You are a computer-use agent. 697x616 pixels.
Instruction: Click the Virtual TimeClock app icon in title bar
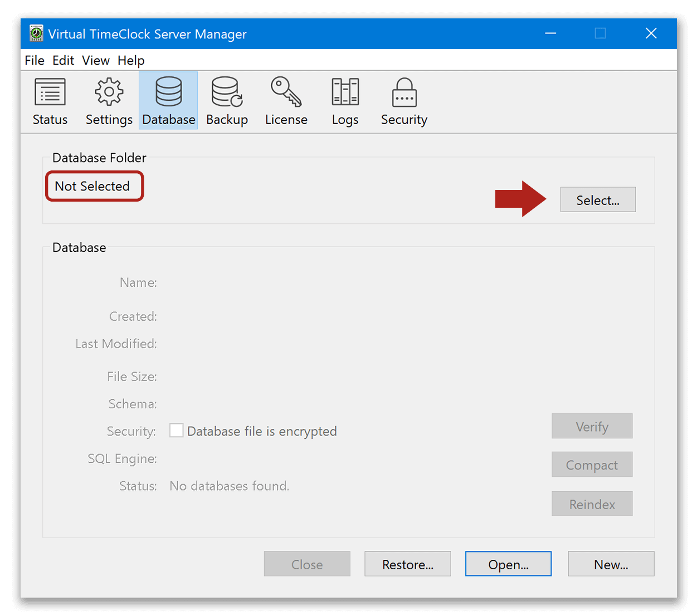[x=36, y=33]
